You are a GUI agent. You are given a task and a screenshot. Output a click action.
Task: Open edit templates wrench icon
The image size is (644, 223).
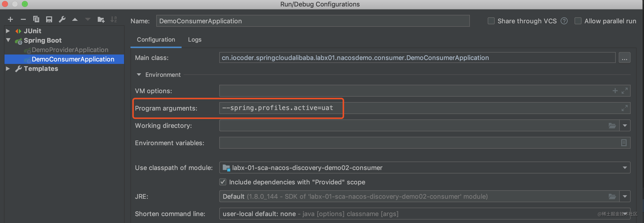[62, 19]
